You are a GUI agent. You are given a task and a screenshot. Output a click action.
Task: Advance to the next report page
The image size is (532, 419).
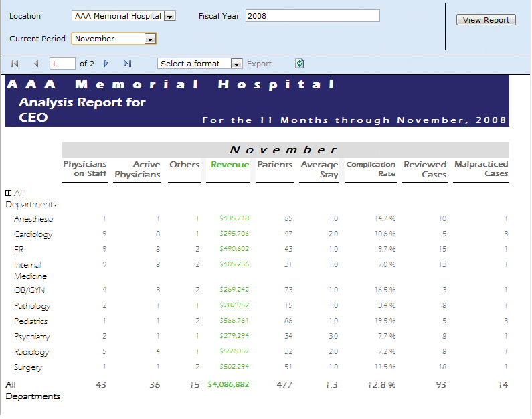coord(106,64)
